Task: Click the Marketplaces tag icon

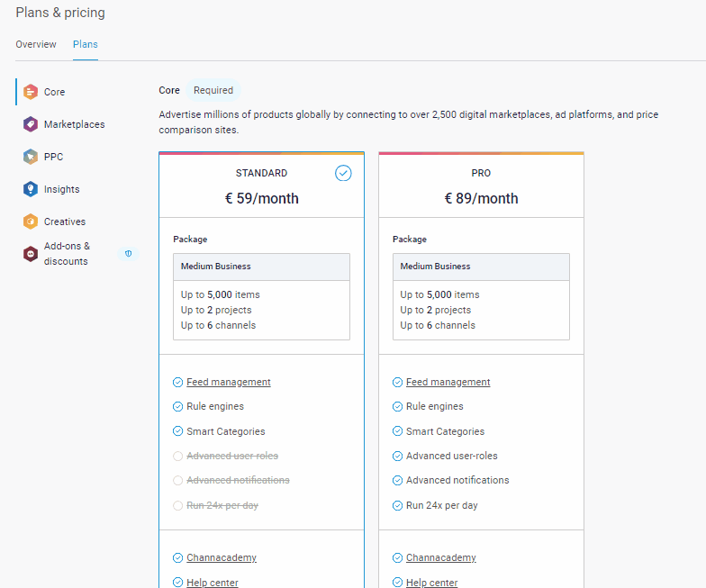Action: pos(31,124)
